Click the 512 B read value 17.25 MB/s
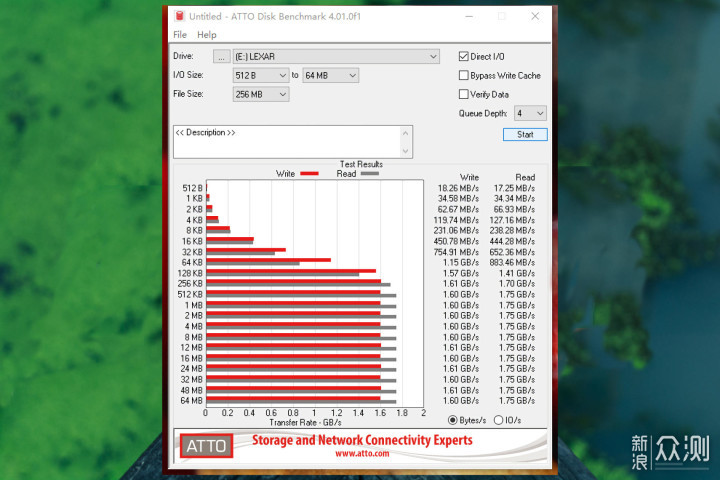This screenshot has width=720, height=480. pyautogui.click(x=514, y=188)
